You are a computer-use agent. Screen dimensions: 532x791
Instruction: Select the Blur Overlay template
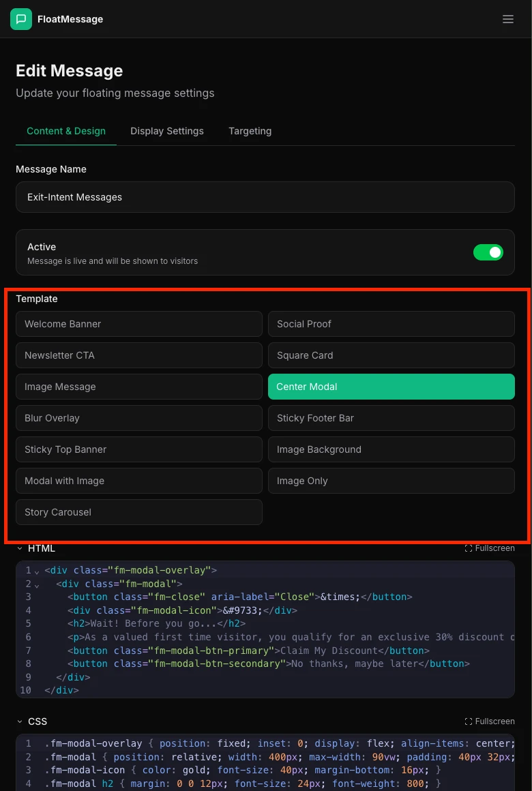[139, 418]
